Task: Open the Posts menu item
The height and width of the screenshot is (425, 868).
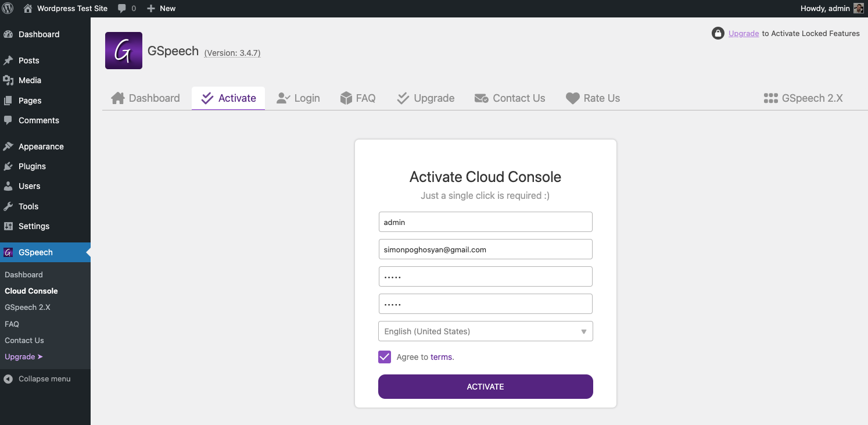Action: [45, 60]
